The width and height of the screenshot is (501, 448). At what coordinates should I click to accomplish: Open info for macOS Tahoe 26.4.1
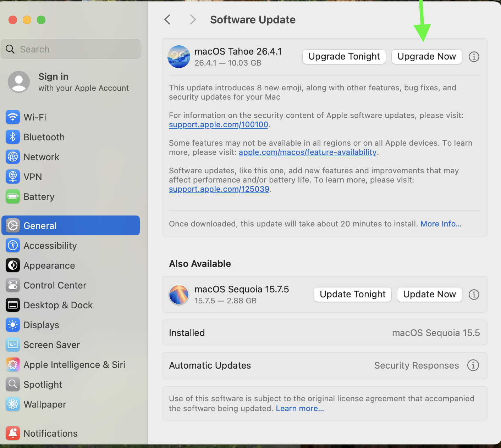[x=474, y=57]
